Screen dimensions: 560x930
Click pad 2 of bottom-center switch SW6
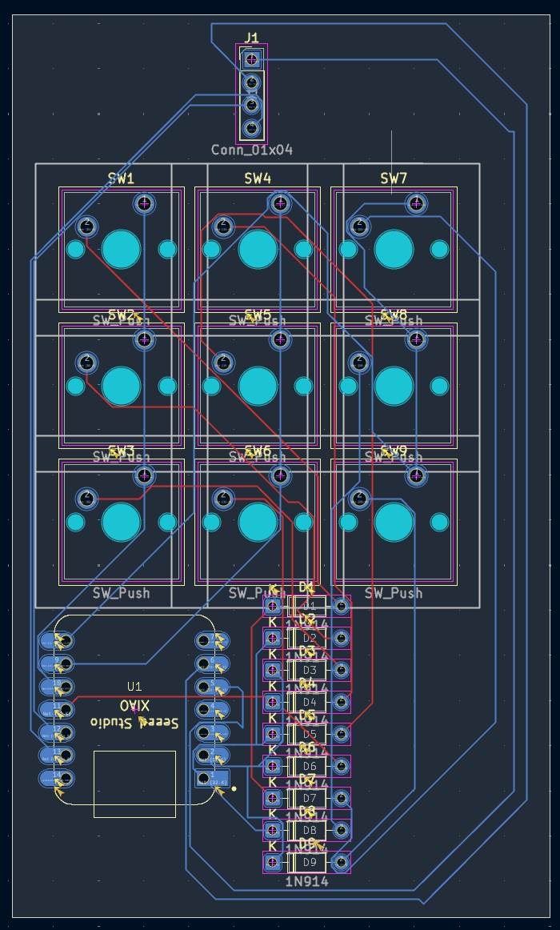[223, 498]
